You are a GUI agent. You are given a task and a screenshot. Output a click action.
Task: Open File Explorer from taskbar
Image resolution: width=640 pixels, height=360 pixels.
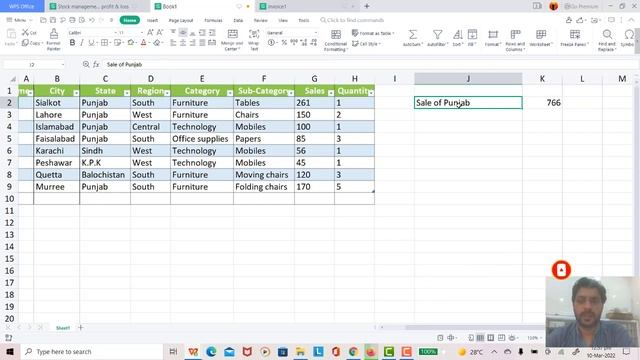point(300,351)
